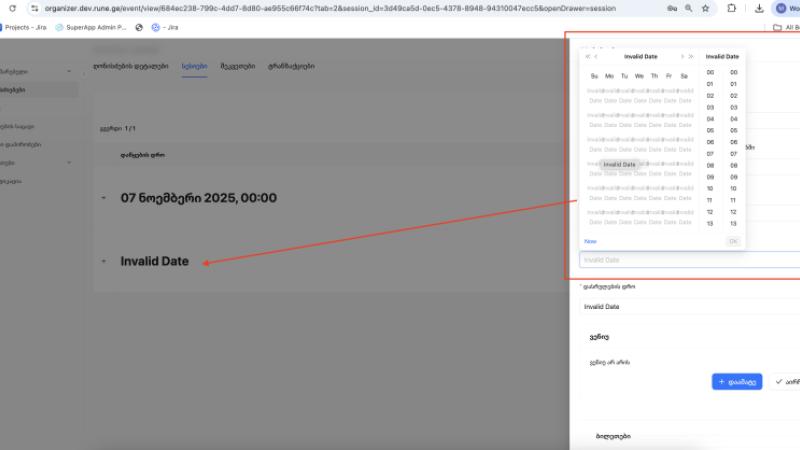Expand the Invalid Date session row
800x450 pixels.
(103, 262)
